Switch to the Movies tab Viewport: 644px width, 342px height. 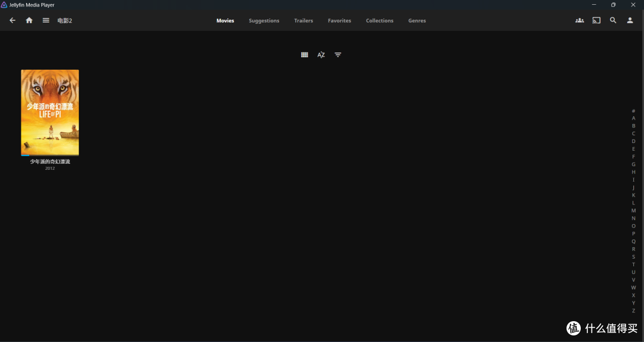point(225,20)
